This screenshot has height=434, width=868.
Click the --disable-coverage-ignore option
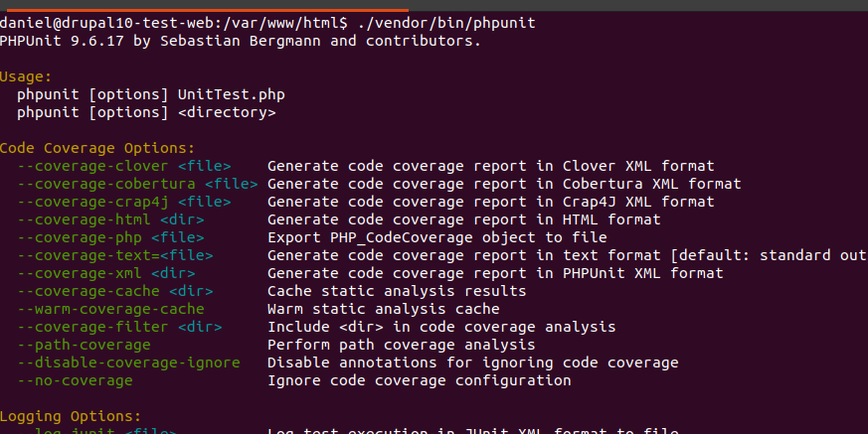(x=128, y=362)
